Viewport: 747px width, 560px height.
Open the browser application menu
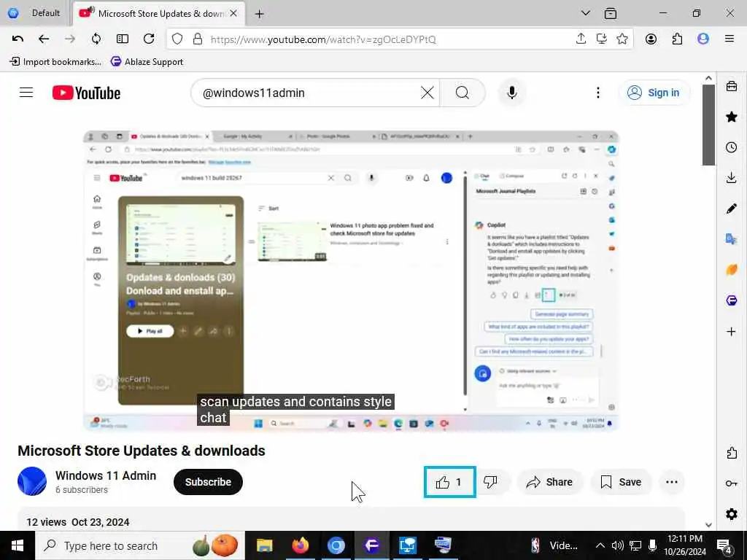click(x=729, y=39)
